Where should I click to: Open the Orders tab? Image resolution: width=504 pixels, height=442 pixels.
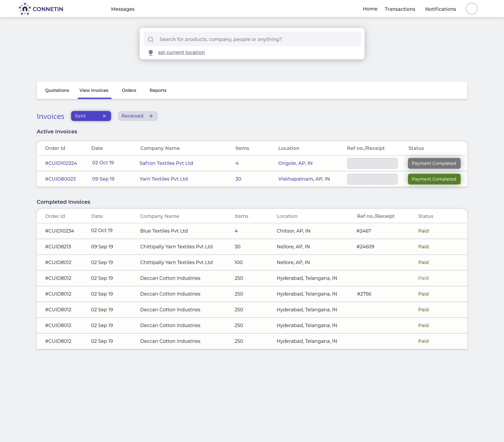coord(129,90)
